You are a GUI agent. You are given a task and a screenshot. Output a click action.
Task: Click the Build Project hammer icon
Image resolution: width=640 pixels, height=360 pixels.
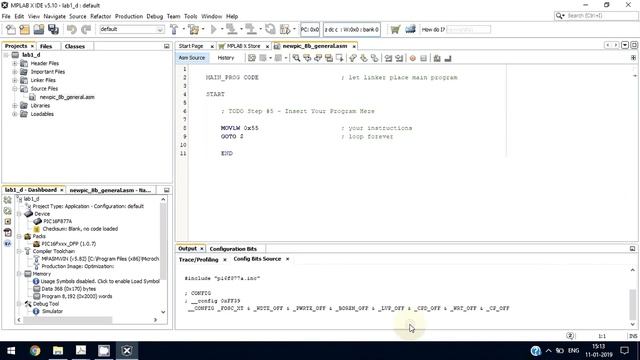pos(174,29)
